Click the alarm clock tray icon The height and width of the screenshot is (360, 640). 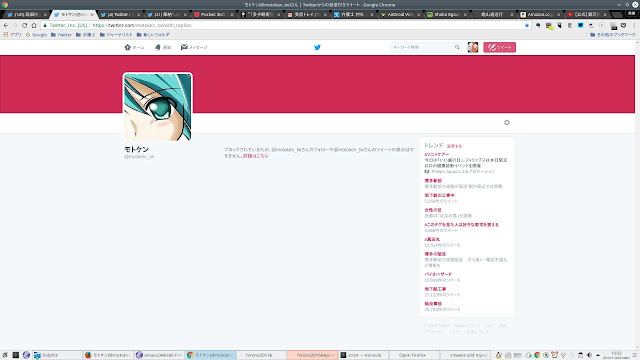[x=554, y=355]
